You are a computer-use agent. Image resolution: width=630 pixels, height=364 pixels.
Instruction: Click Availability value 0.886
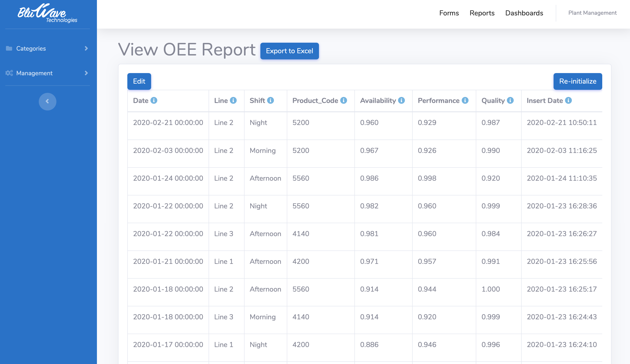point(369,344)
